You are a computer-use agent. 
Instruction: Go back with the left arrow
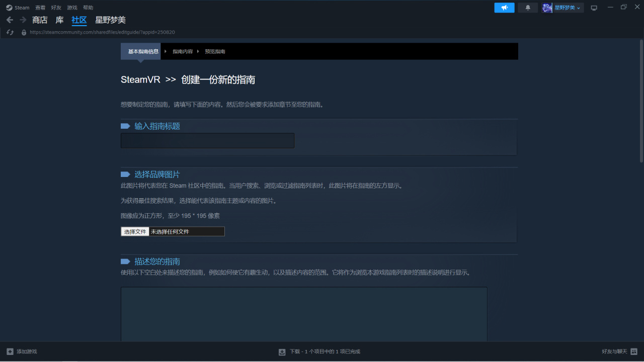point(10,20)
